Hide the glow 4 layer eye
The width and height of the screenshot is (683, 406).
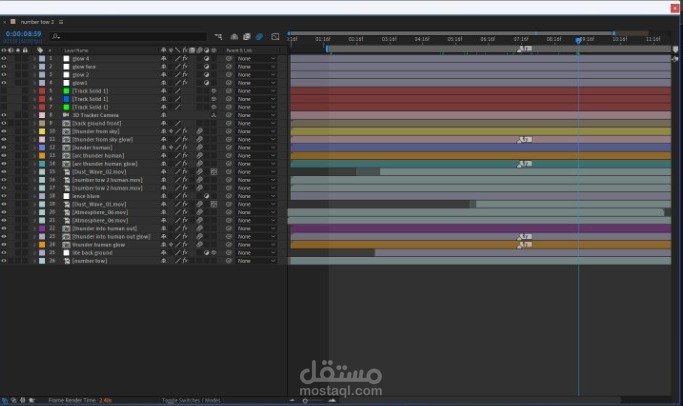(x=4, y=58)
